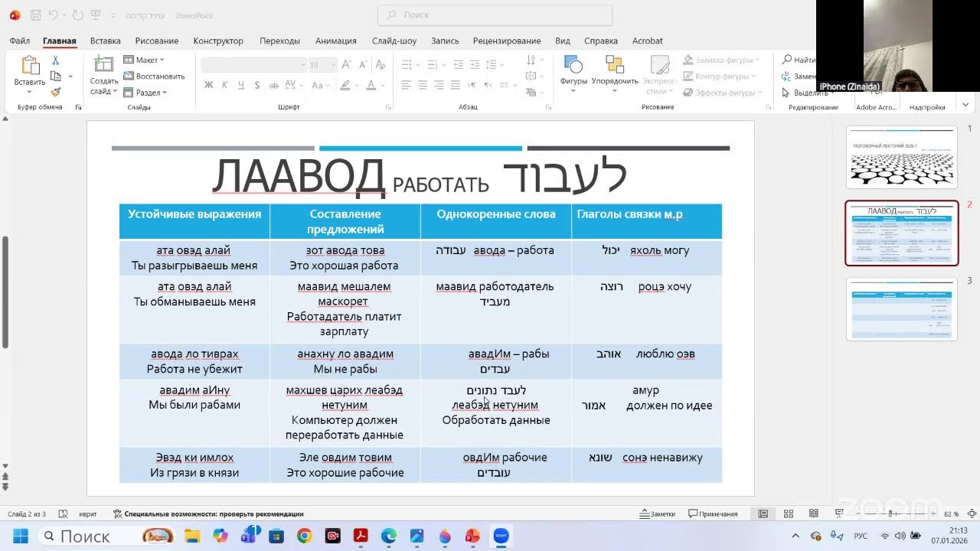Click the text highlight color button

coord(345,85)
